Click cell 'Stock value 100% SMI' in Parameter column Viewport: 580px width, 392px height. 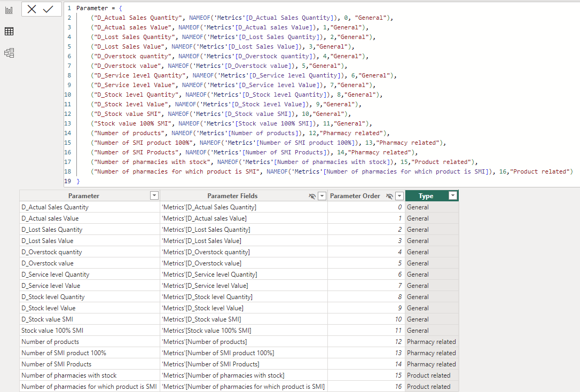[x=90, y=331]
